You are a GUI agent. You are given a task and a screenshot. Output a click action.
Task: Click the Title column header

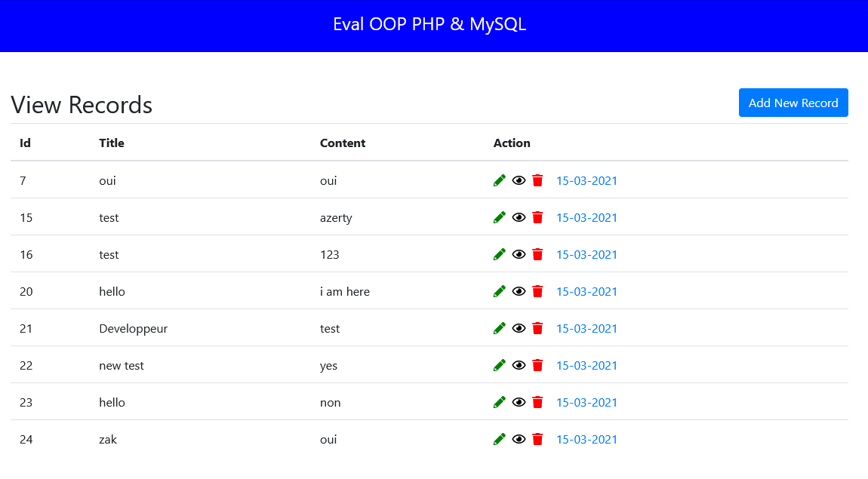tap(112, 143)
